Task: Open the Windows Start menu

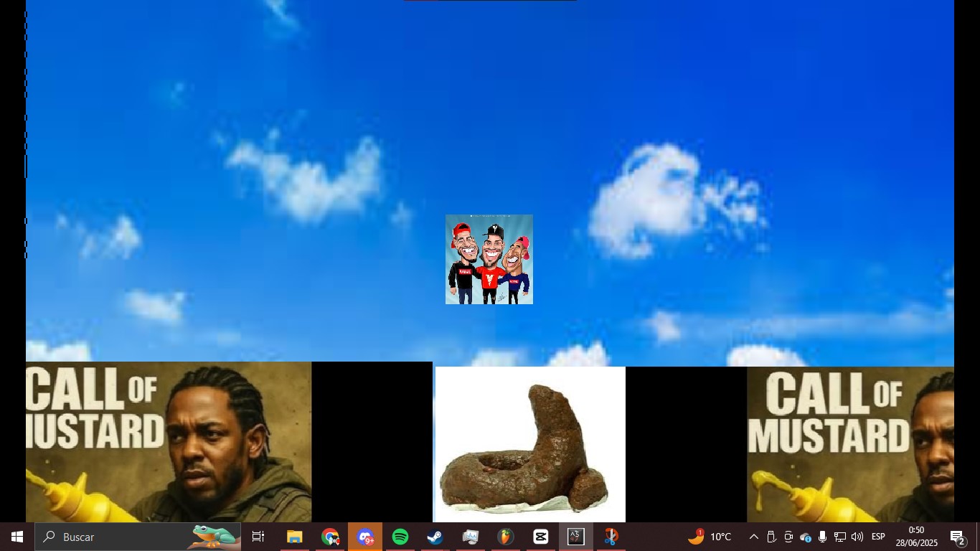Action: [17, 537]
